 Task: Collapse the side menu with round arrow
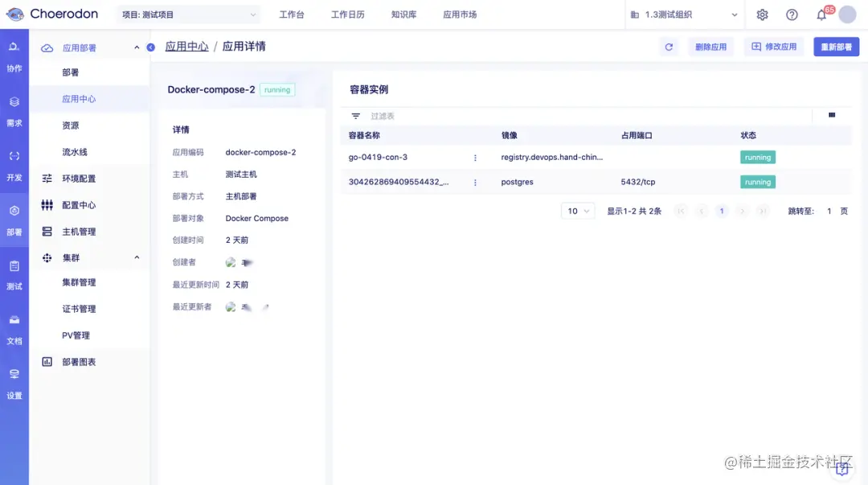(150, 47)
